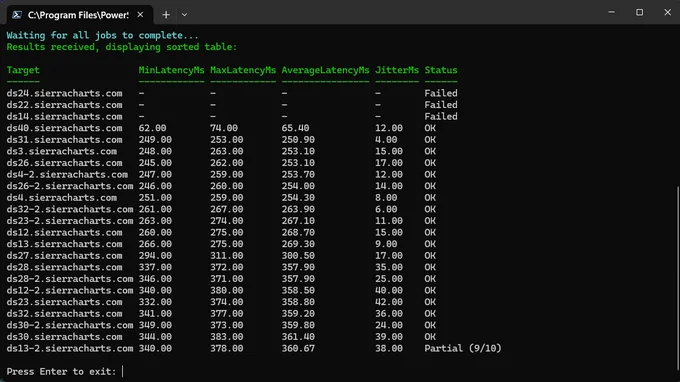
Task: Click Failed status for ds24
Action: [441, 93]
